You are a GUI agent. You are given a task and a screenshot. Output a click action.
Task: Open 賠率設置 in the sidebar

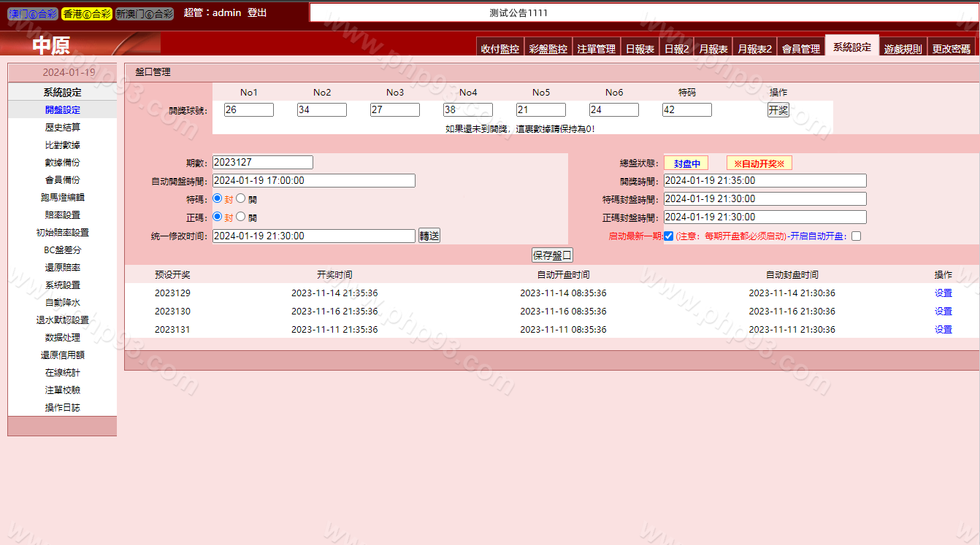click(x=62, y=215)
